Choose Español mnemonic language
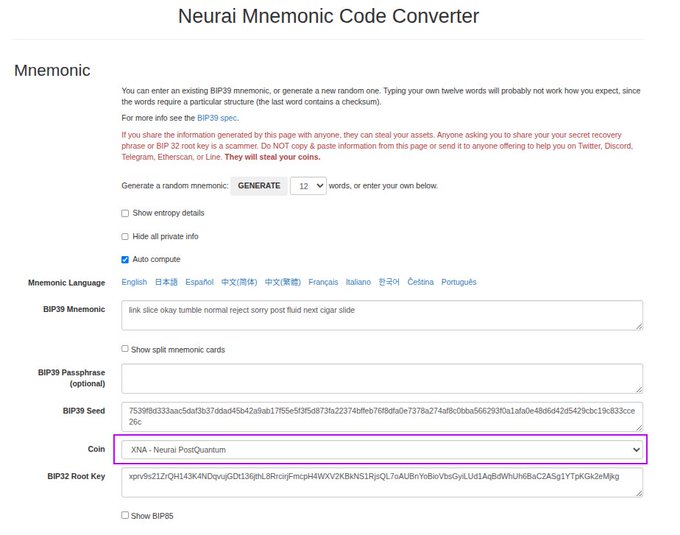Viewport: 680px width, 535px height. point(199,283)
